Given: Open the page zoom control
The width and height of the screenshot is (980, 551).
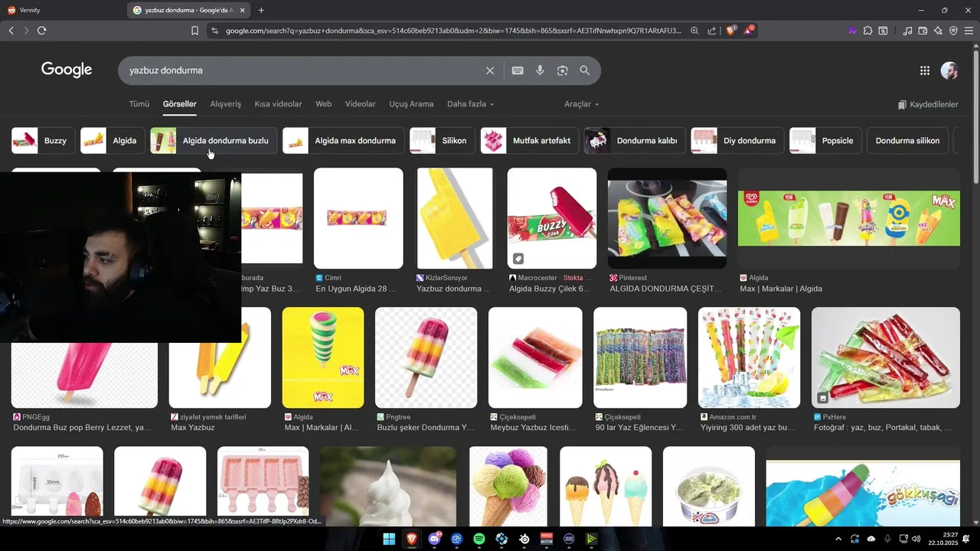Looking at the screenshot, I should coord(694,31).
